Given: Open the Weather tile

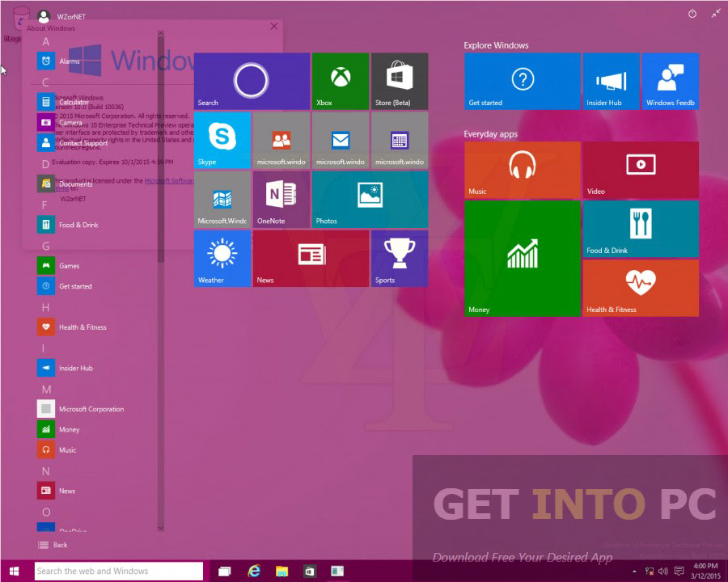Looking at the screenshot, I should point(222,259).
